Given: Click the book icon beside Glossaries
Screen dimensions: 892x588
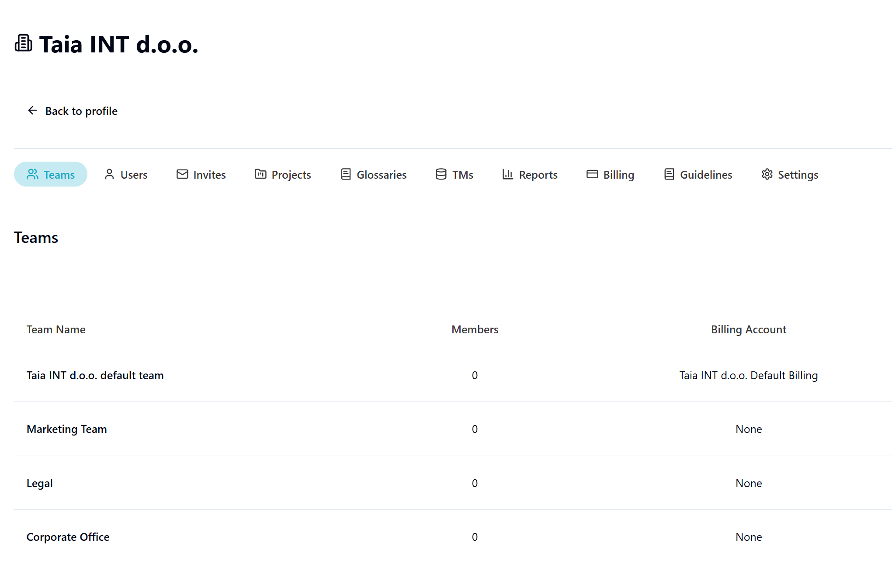Looking at the screenshot, I should coord(346,174).
